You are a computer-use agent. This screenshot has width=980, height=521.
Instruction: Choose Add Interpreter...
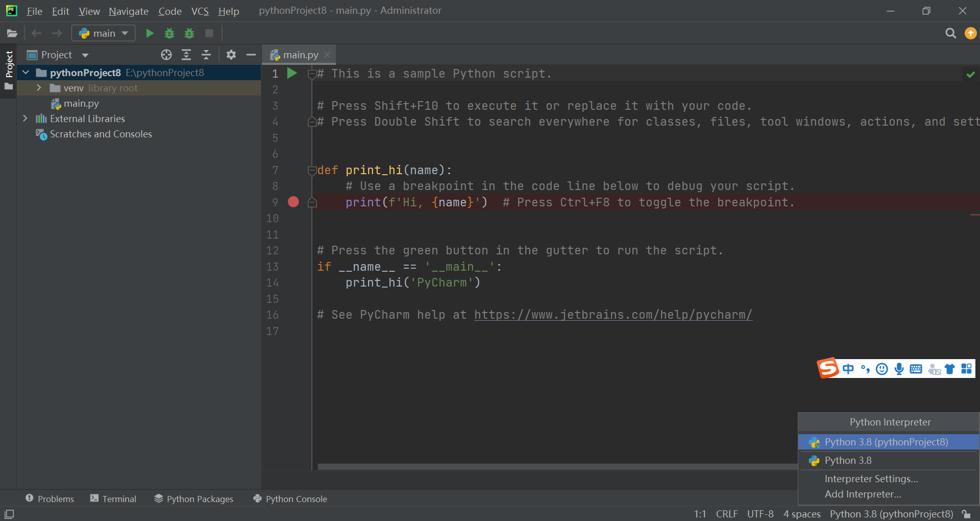coord(888,494)
